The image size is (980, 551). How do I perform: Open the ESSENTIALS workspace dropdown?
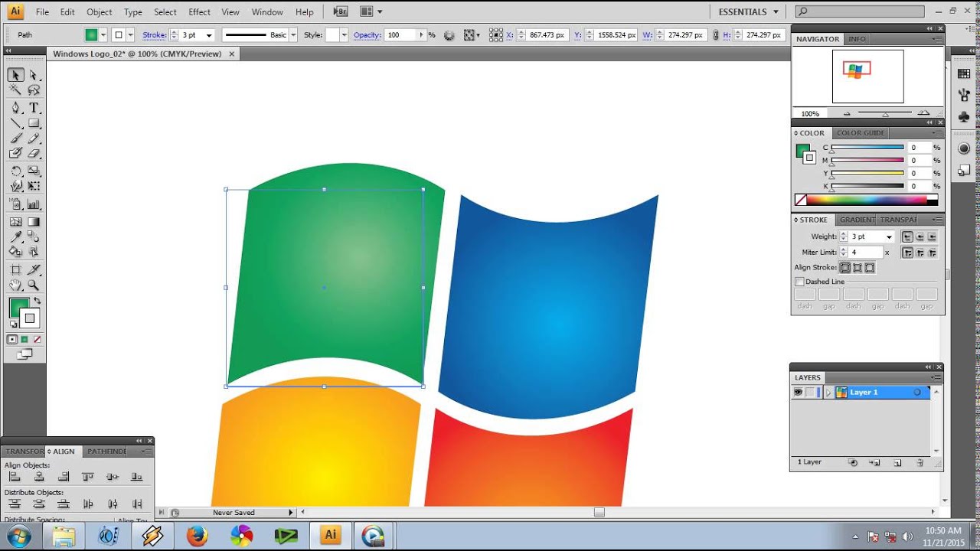pyautogui.click(x=749, y=11)
